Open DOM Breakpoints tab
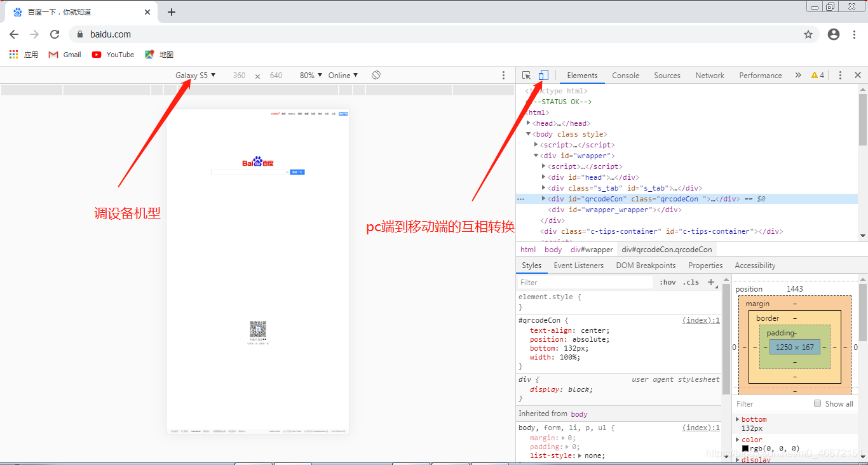868x465 pixels. tap(646, 266)
